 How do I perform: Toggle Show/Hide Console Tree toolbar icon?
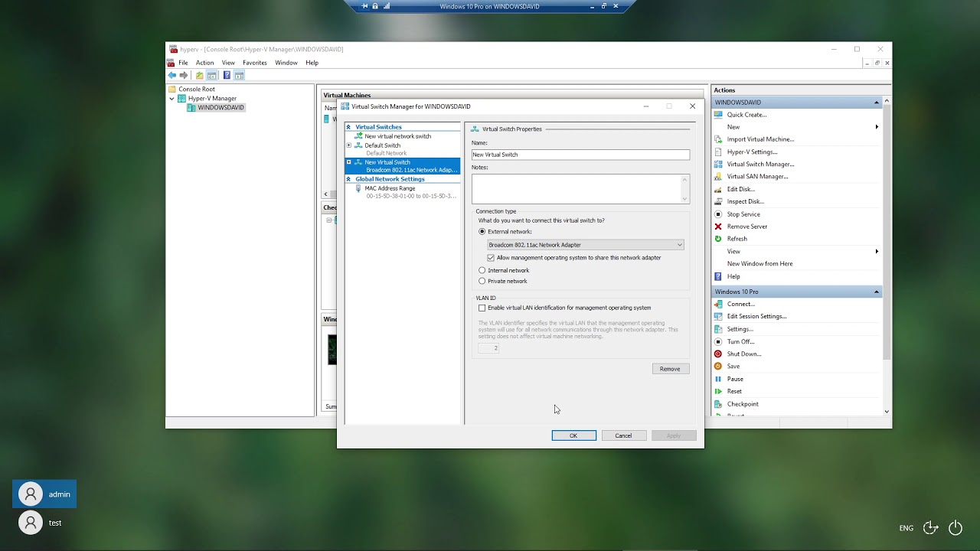tap(212, 75)
